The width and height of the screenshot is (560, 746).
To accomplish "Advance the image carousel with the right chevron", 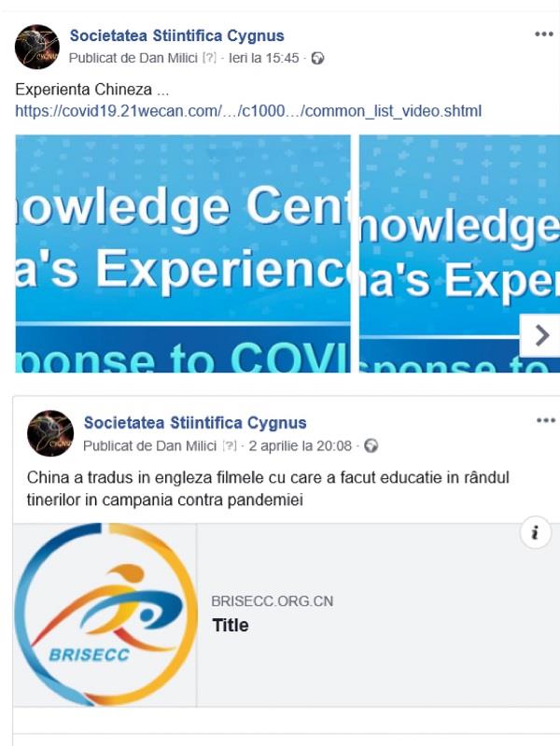I will coord(540,335).
